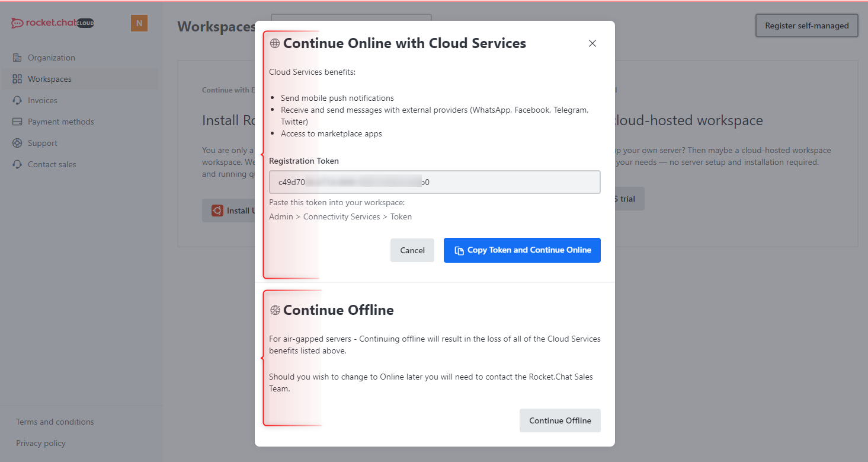Click the Contact sales headset icon
The image size is (868, 462).
pyautogui.click(x=17, y=164)
